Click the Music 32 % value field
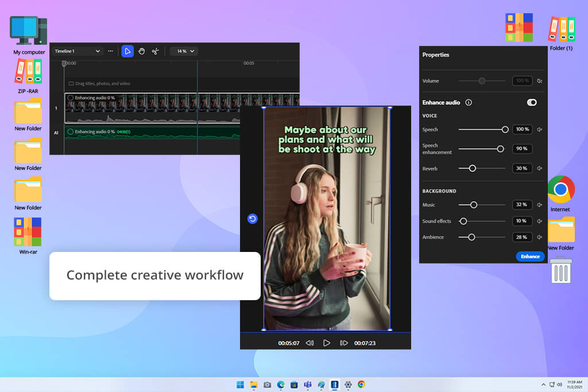The image size is (588, 392). coord(522,205)
